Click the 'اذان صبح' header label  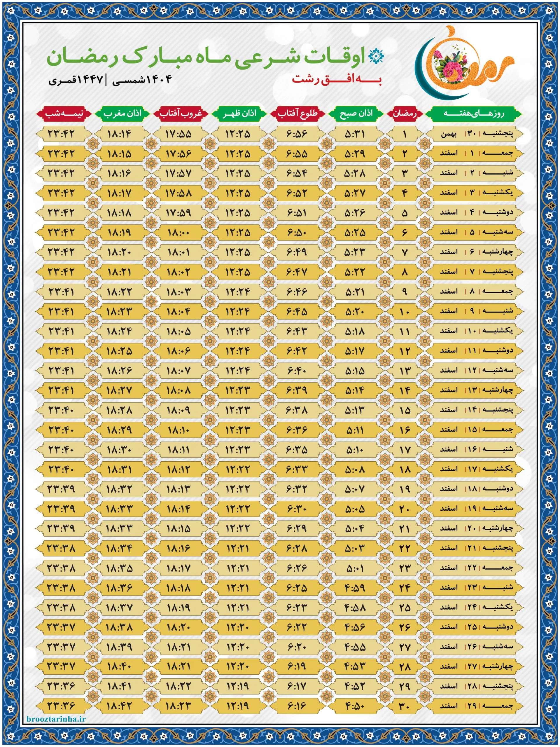pyautogui.click(x=356, y=114)
